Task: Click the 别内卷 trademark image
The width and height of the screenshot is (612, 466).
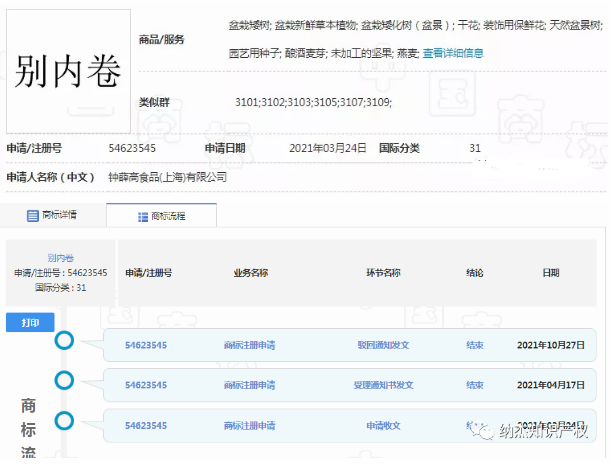Action: 68,71
